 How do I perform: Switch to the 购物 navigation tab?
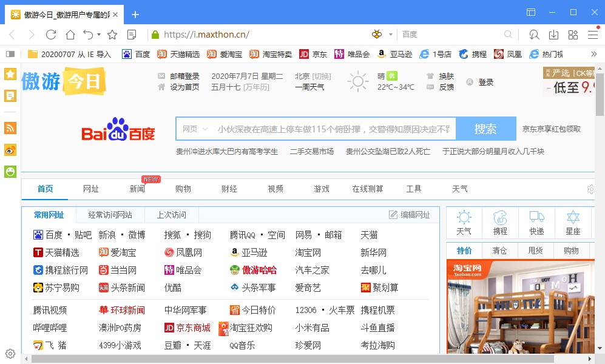point(183,189)
